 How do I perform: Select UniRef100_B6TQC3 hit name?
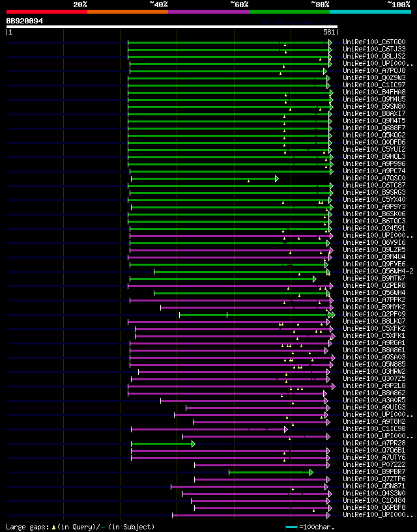point(374,221)
